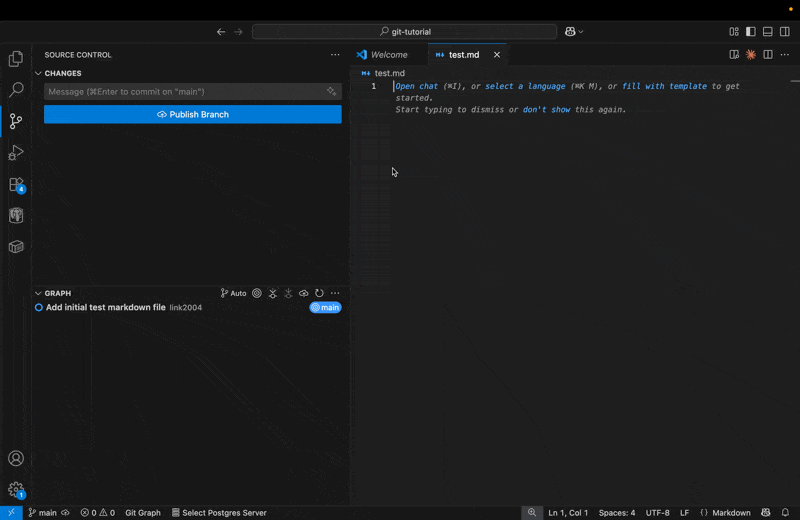
Task: Click the select a language link
Action: pos(525,86)
